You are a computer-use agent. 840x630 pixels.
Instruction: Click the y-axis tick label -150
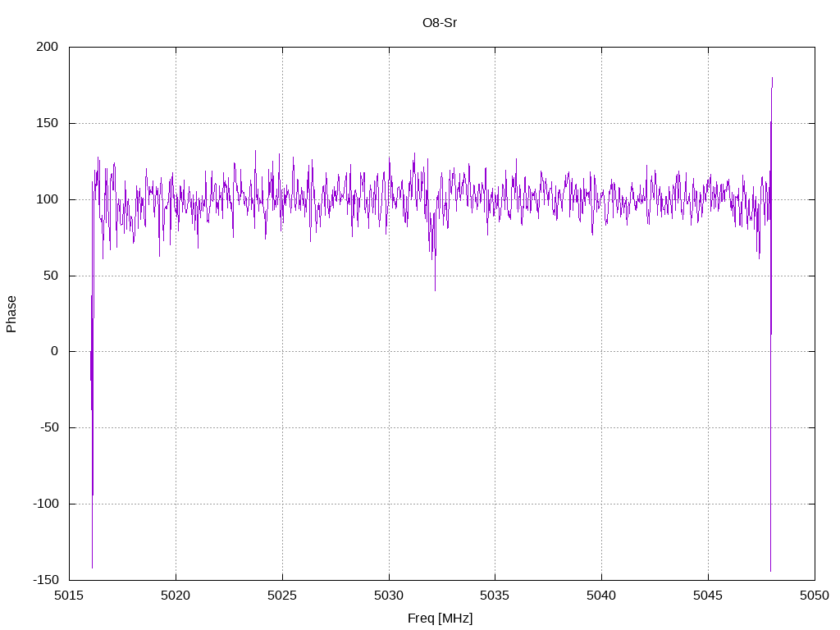(46, 580)
